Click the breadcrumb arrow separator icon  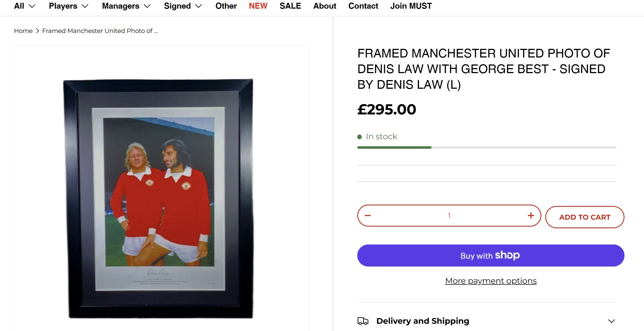tap(37, 31)
